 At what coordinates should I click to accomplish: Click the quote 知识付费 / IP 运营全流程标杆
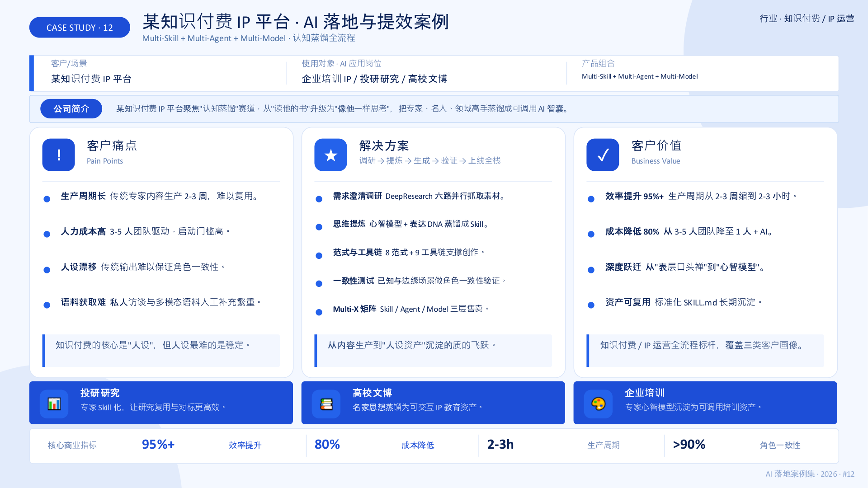tap(703, 345)
